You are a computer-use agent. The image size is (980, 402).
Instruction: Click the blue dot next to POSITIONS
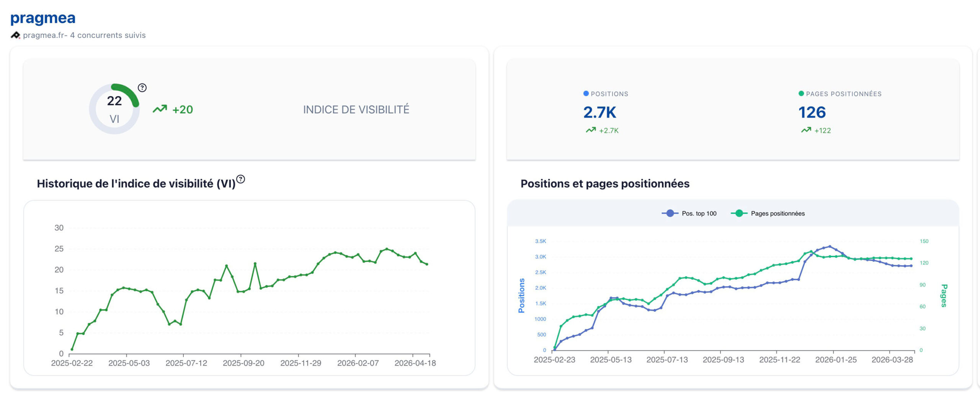pyautogui.click(x=586, y=93)
